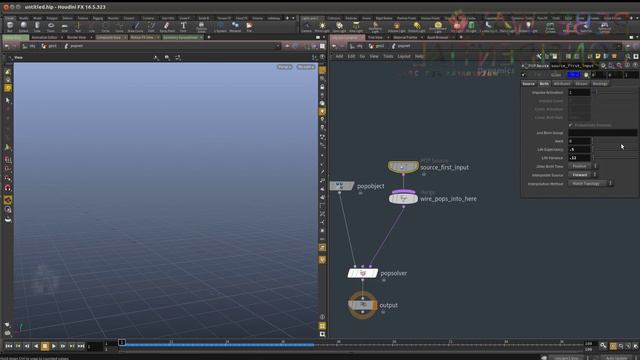
Task: Expand the scene view path dropdown
Action: 278,46
